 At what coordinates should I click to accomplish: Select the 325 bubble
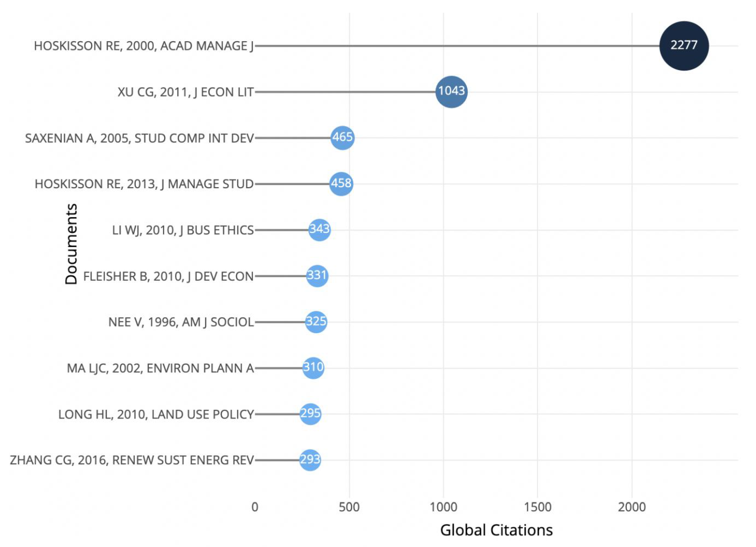coord(316,322)
